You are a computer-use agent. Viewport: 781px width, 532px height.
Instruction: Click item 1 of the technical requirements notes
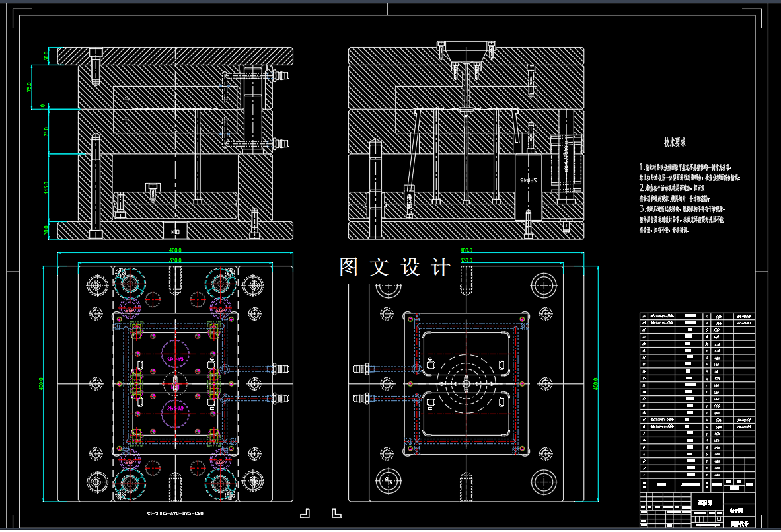(x=690, y=172)
